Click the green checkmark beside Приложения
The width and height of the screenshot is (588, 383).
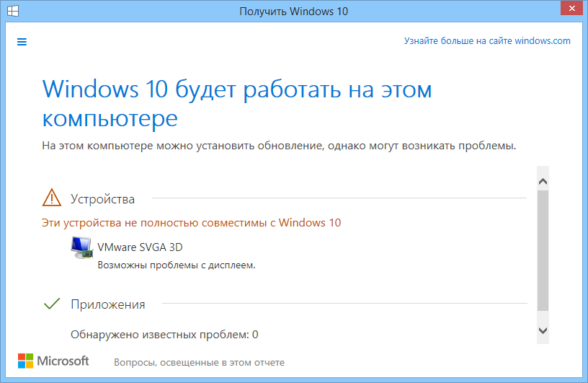coord(52,304)
